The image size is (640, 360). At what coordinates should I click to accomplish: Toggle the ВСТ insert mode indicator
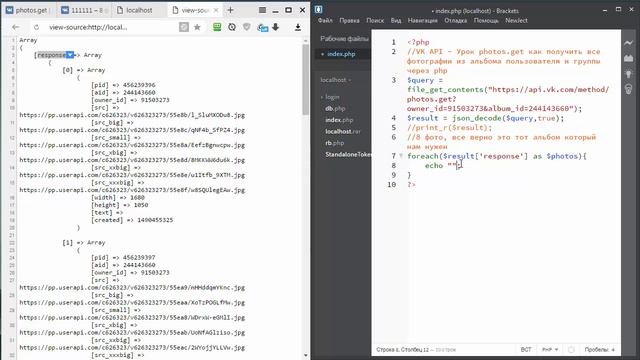[x=526, y=349]
